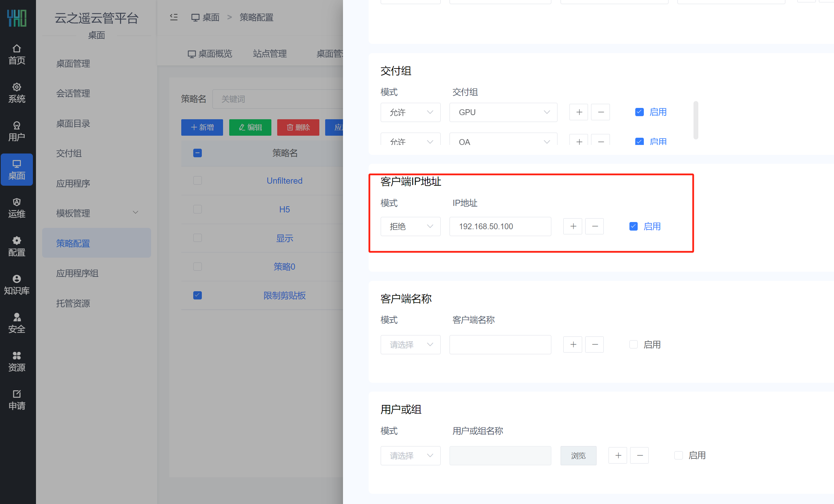Add a row with plus in GPU delivery group

tap(579, 112)
